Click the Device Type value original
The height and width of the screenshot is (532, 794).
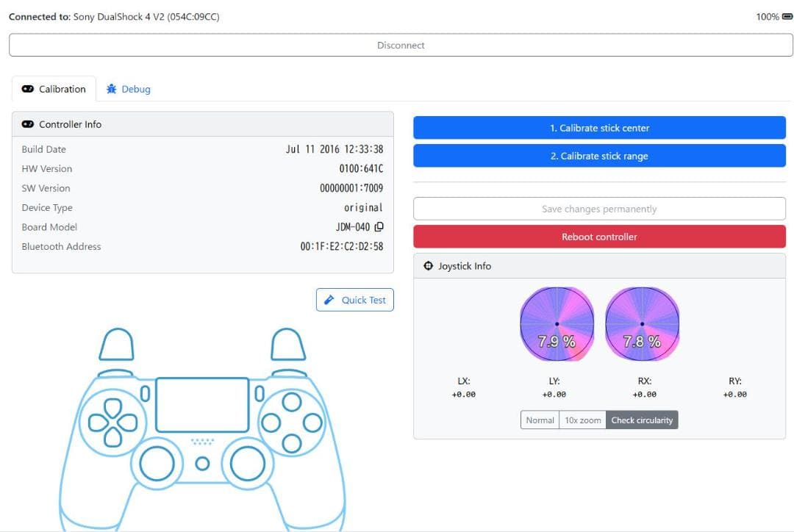pyautogui.click(x=363, y=207)
